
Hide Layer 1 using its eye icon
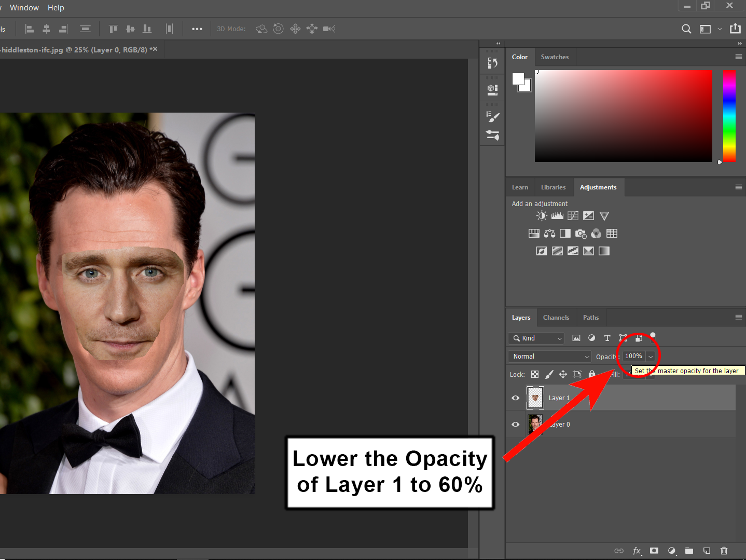[x=515, y=398]
